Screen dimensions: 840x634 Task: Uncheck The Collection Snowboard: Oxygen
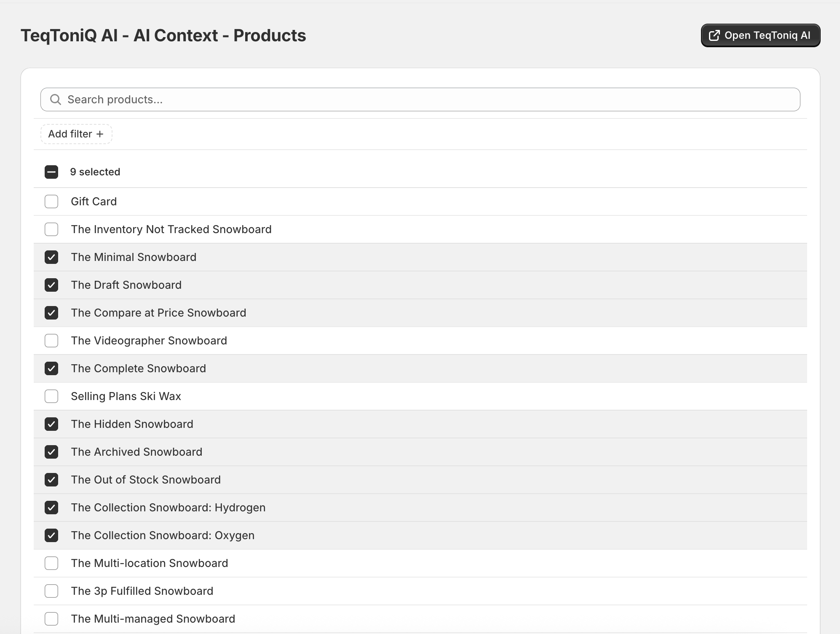[x=51, y=535]
